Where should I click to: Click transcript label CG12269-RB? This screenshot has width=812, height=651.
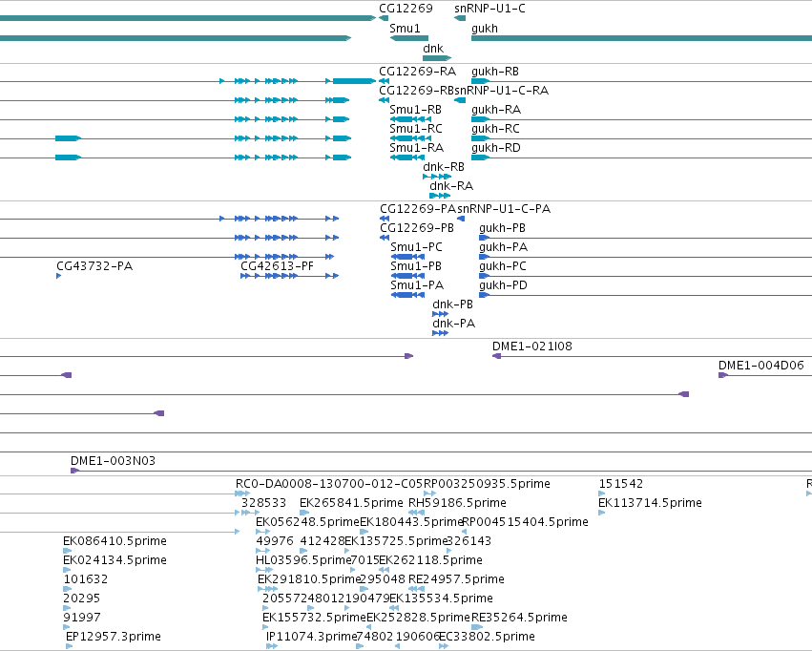(417, 91)
